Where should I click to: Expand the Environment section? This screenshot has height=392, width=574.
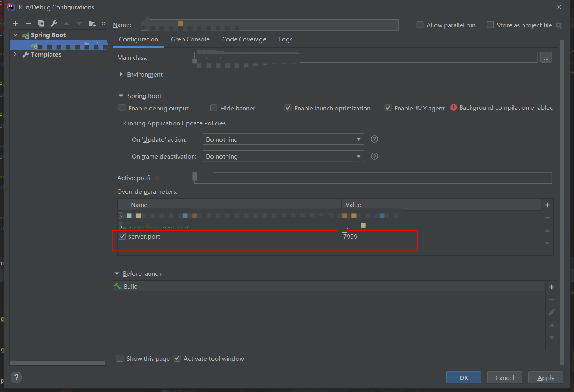121,74
